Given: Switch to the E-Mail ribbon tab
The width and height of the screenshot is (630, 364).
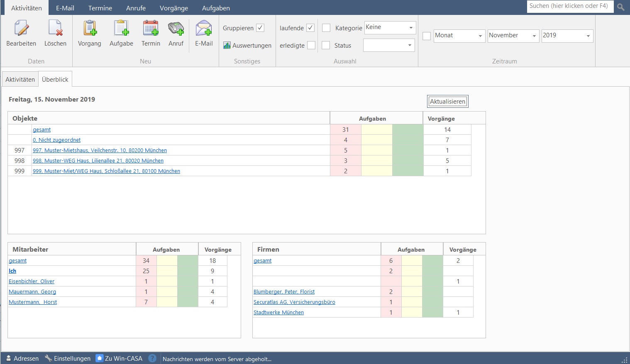Looking at the screenshot, I should [x=65, y=8].
